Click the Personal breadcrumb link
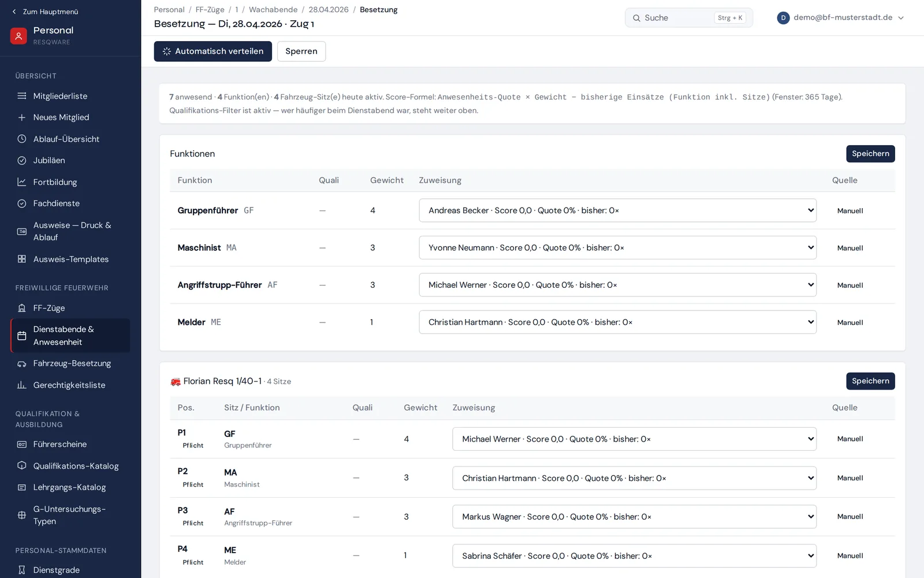 point(169,10)
